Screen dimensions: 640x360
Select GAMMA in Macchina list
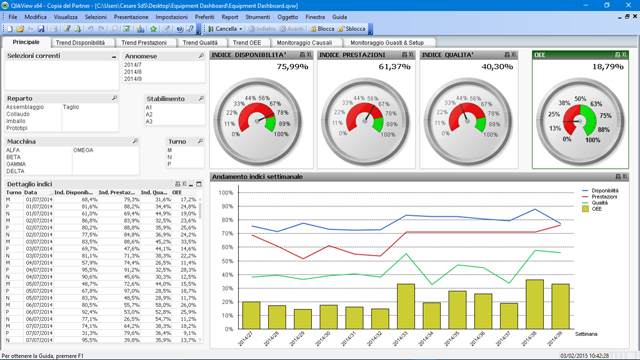(x=16, y=164)
